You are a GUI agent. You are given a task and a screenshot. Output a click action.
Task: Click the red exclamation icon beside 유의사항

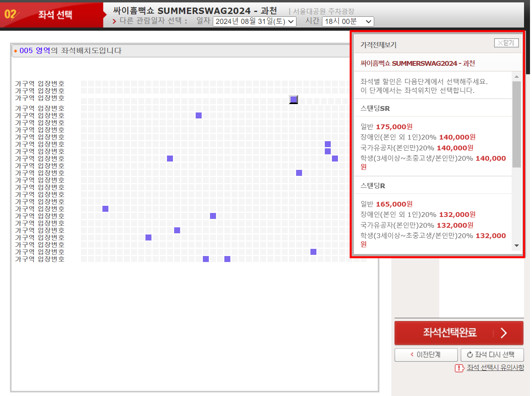(459, 368)
